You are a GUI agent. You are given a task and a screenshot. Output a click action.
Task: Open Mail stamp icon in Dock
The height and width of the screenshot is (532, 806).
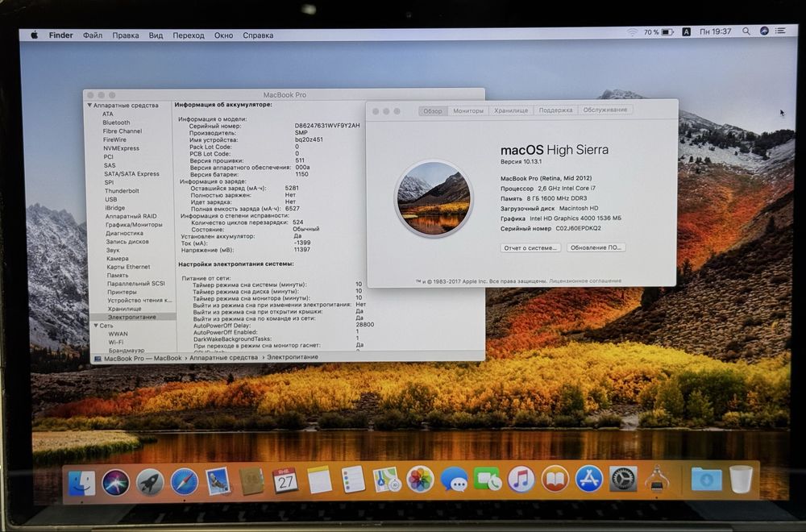[218, 482]
